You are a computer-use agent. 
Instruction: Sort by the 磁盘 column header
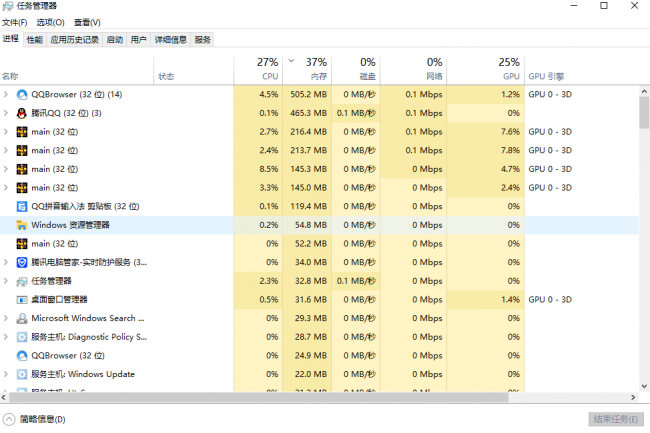(x=356, y=70)
